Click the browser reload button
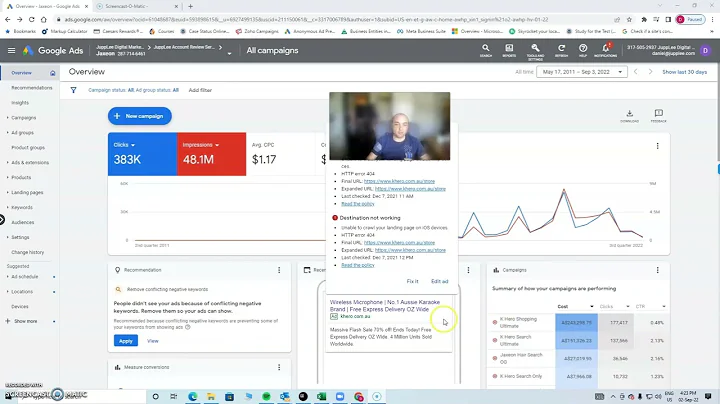Image resolution: width=720 pixels, height=404 pixels. [31, 19]
